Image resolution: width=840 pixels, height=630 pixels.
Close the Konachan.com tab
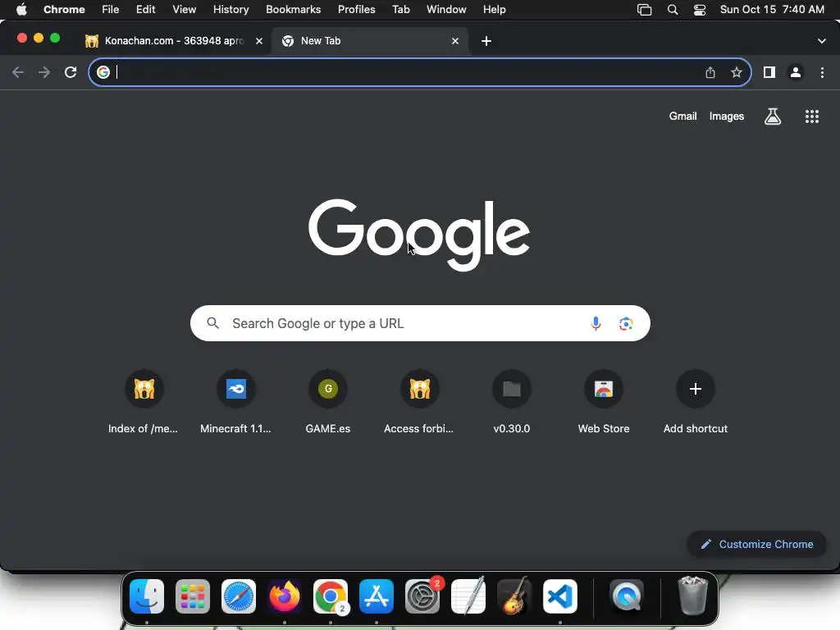click(x=259, y=41)
